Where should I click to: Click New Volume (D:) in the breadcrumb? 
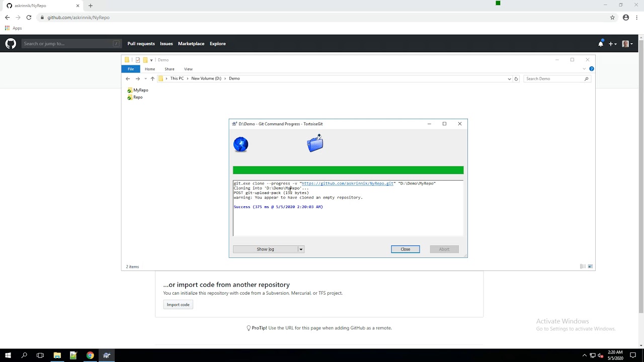206,78
